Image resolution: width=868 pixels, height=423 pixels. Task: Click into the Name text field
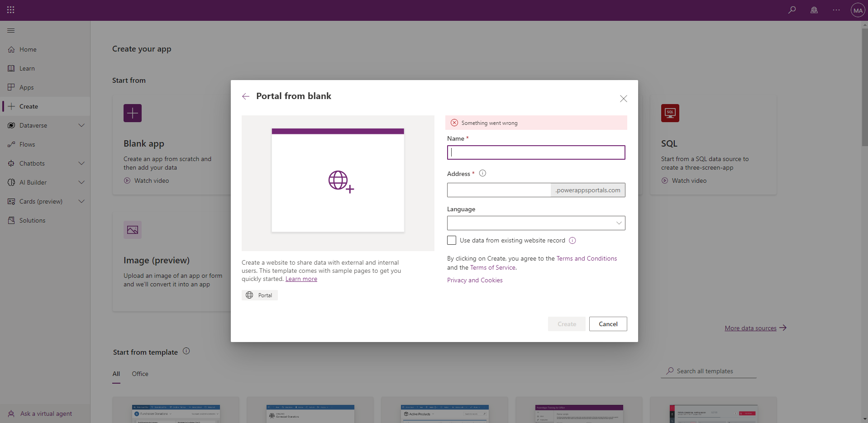pyautogui.click(x=536, y=152)
